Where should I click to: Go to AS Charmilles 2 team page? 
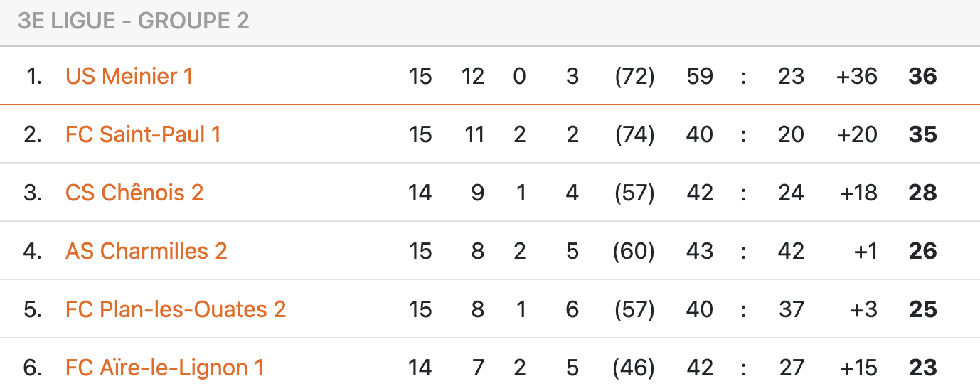[146, 251]
